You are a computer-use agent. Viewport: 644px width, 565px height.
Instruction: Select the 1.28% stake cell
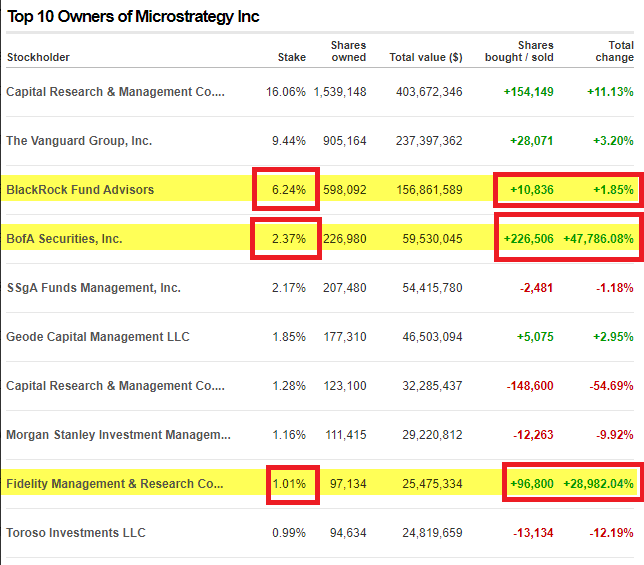pos(289,386)
